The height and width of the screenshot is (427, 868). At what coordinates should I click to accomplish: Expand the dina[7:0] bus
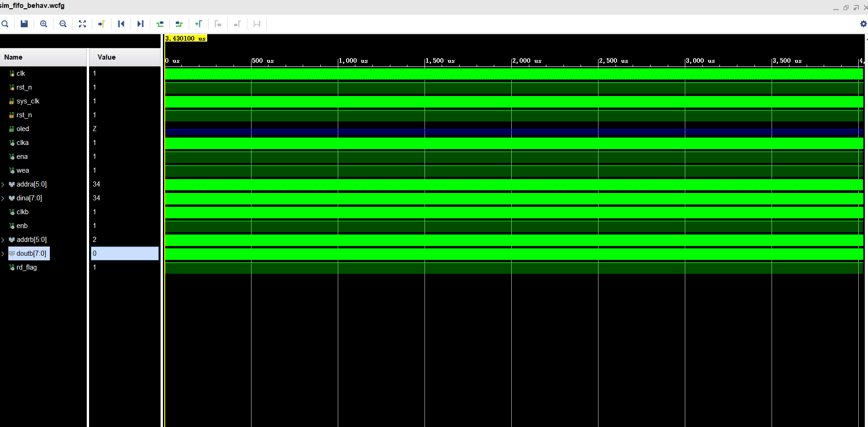pyautogui.click(x=4, y=198)
